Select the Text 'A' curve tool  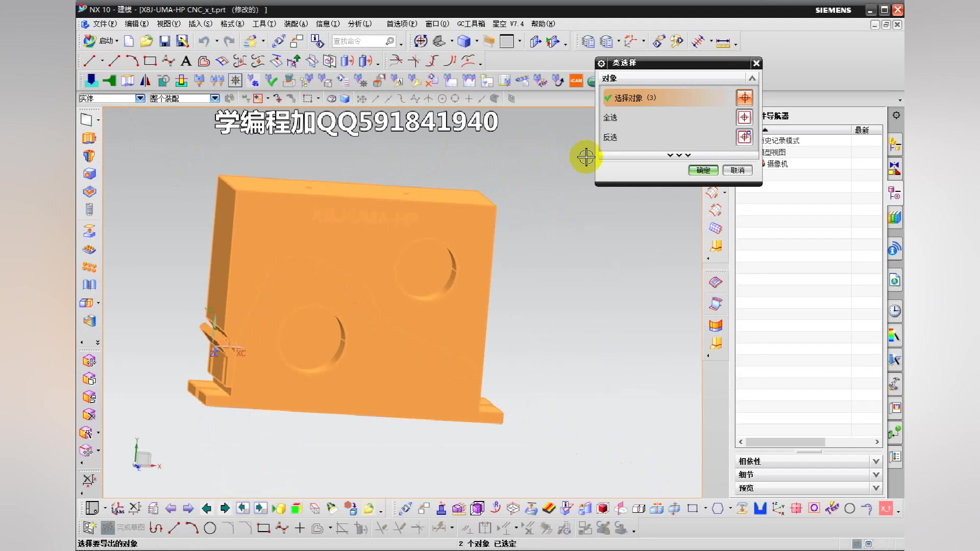pos(186,61)
